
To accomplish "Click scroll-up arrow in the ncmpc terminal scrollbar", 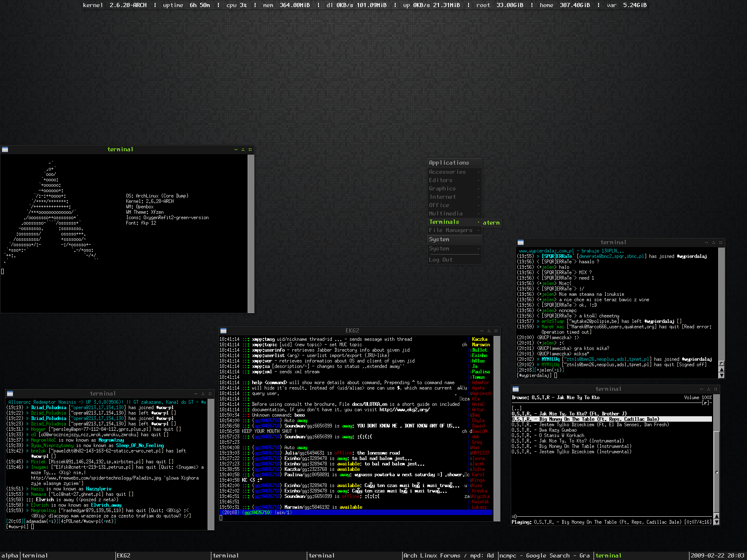I will tap(717, 516).
